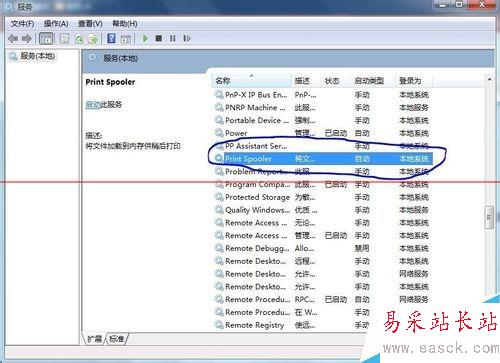Click the action pane toolbar icon
The image size is (500, 363).
coord(125,39)
